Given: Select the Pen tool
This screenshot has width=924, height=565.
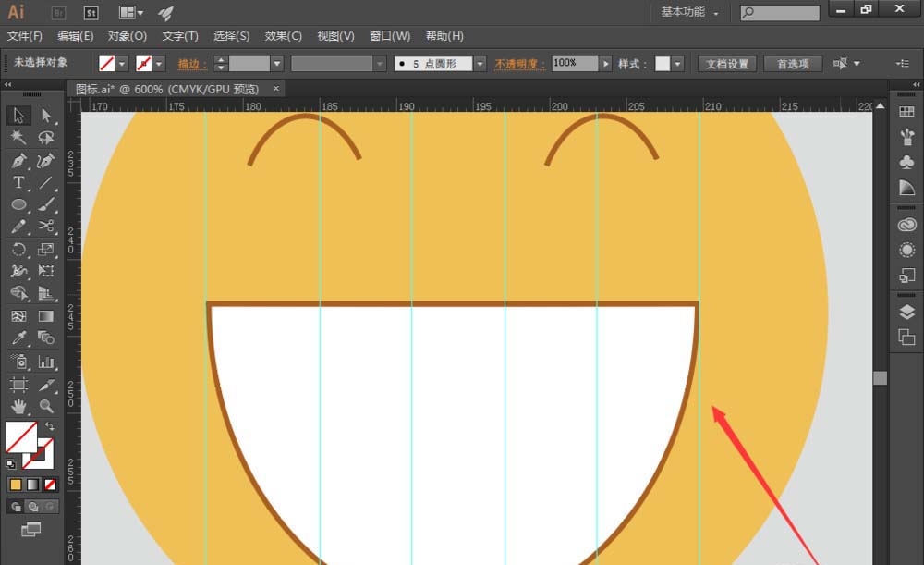Looking at the screenshot, I should [18, 160].
